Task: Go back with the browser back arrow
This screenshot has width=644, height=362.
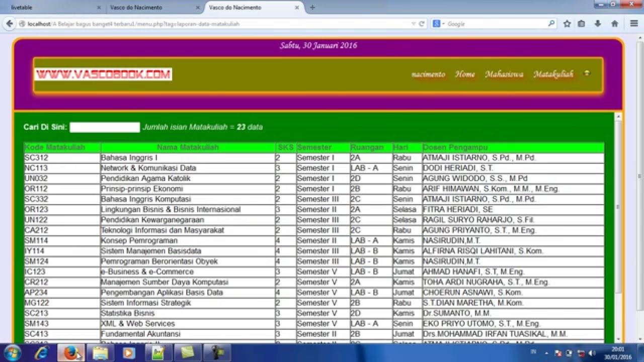Action: tap(9, 24)
